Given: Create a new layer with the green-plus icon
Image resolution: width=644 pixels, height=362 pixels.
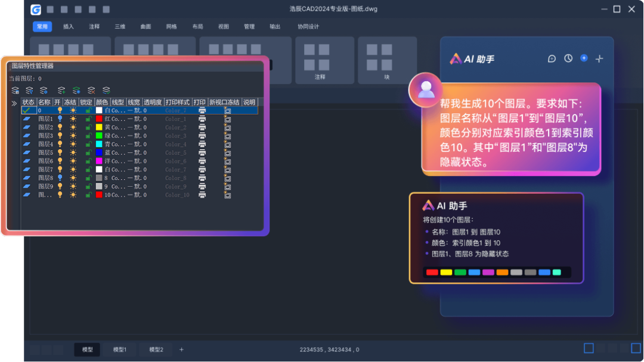Looking at the screenshot, I should [x=61, y=90].
